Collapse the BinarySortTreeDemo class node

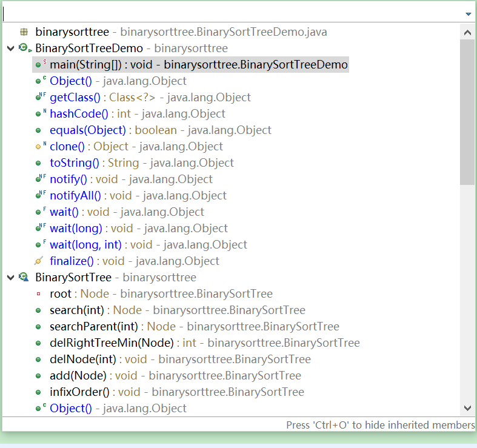point(11,48)
